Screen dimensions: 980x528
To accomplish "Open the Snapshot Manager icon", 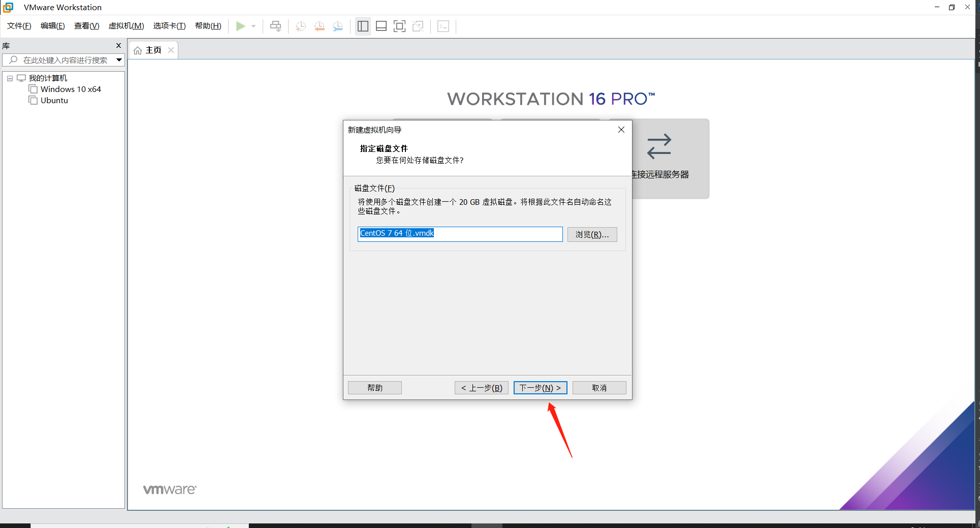I will [338, 26].
